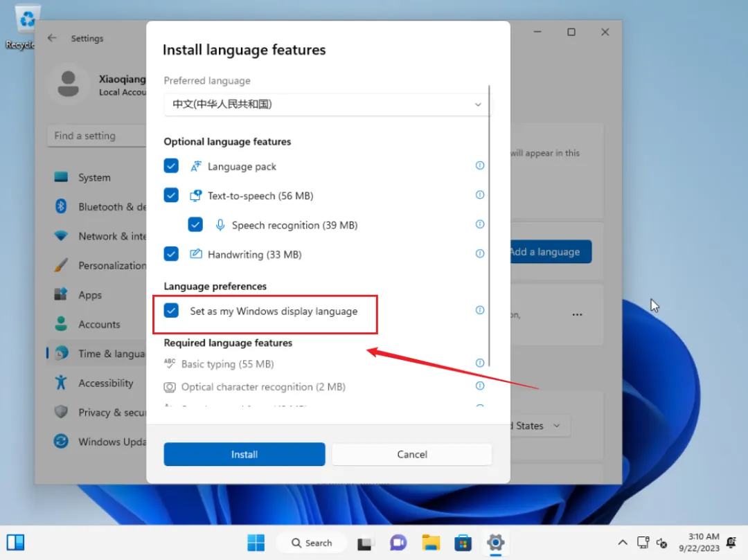Open Microsoft Store from the taskbar
The height and width of the screenshot is (560, 748).
point(463,543)
